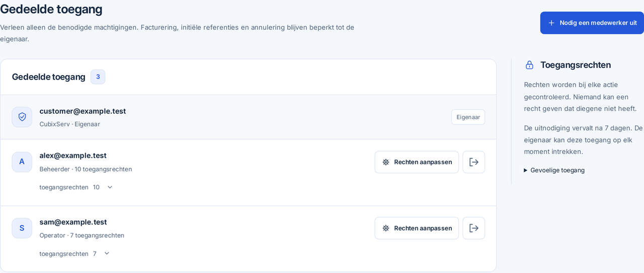This screenshot has height=273, width=644.
Task: Select the alex@example.test email text
Action: pos(73,156)
